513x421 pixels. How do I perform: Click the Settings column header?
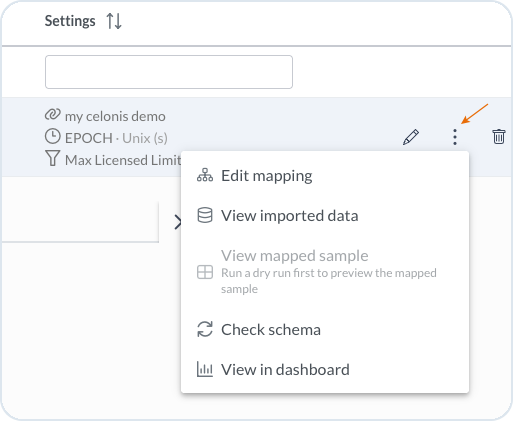pyautogui.click(x=70, y=21)
